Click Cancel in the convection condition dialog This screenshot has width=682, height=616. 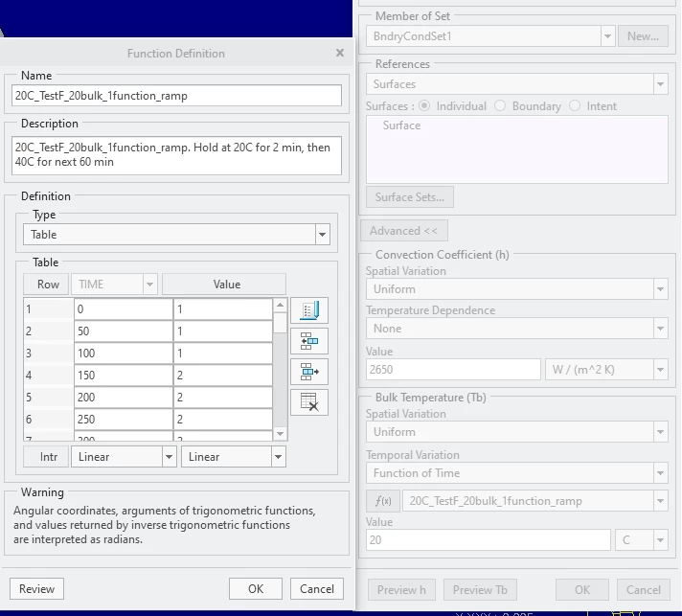644,590
